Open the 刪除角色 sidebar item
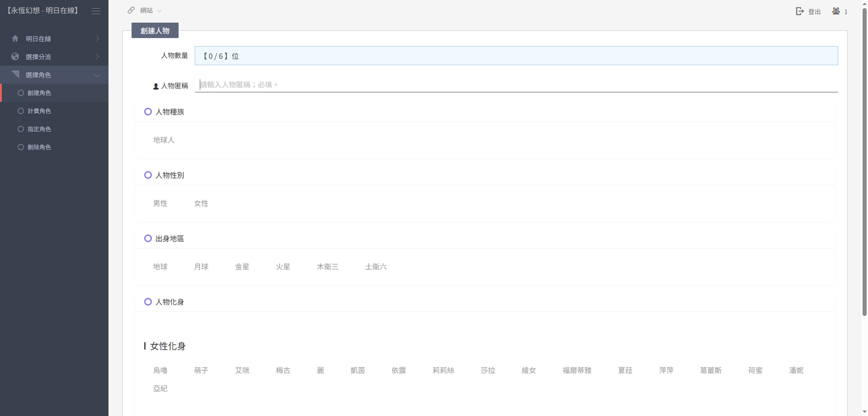868x416 pixels. point(39,147)
